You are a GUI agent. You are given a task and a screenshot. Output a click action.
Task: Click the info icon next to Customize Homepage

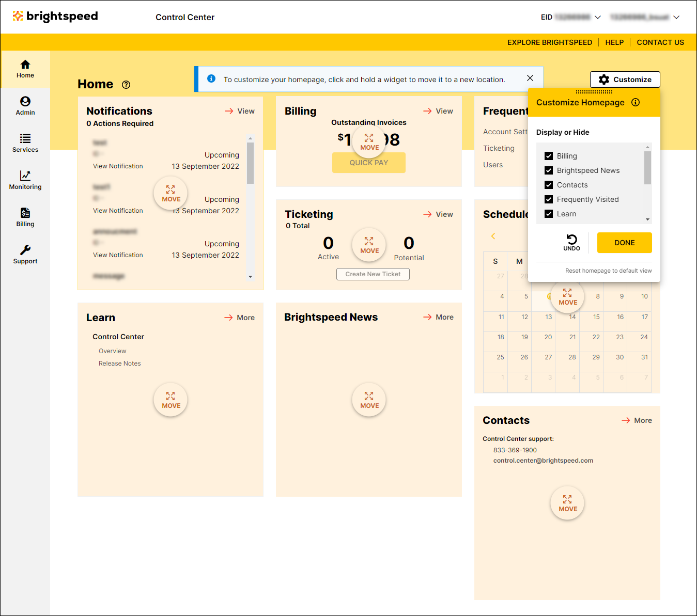[x=636, y=102]
